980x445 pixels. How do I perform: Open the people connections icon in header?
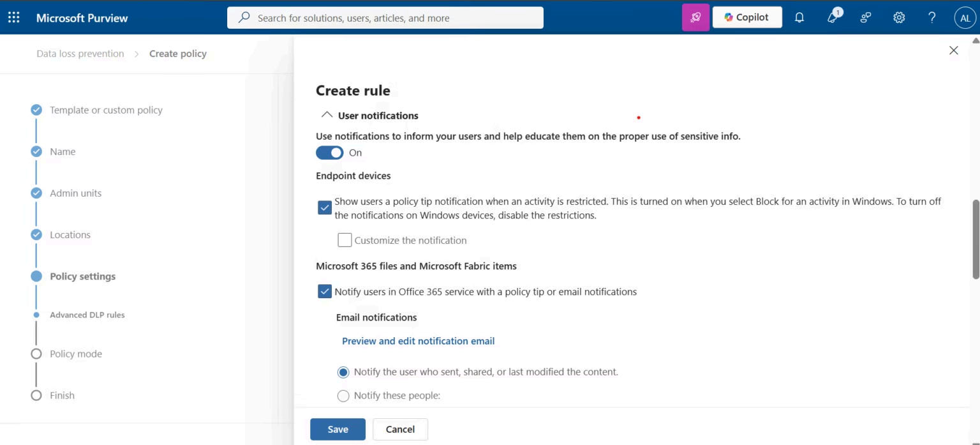pyautogui.click(x=866, y=18)
